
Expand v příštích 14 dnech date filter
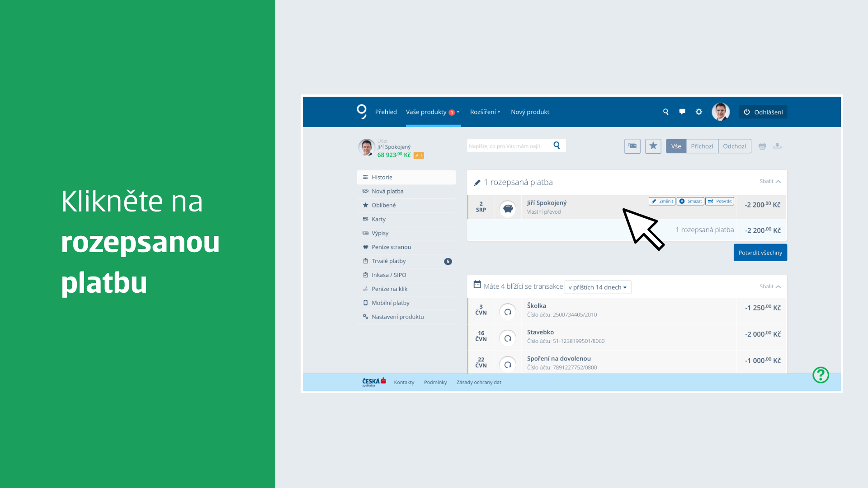pos(597,286)
